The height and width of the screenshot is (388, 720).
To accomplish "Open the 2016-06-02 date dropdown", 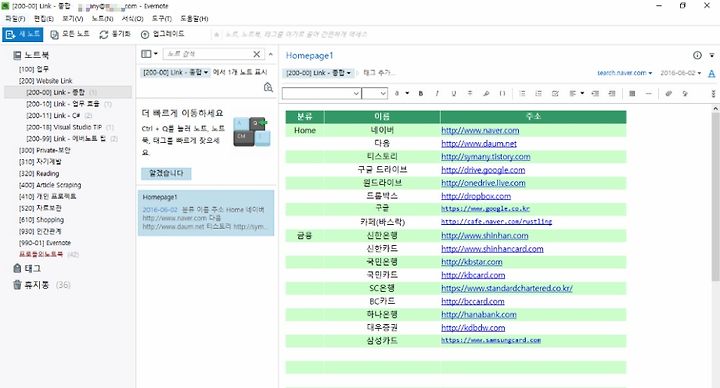I will 681,73.
